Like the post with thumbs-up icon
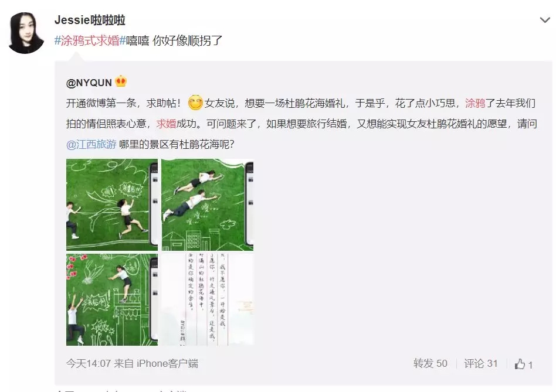Screen dimensions: 556x392 (x=520, y=364)
